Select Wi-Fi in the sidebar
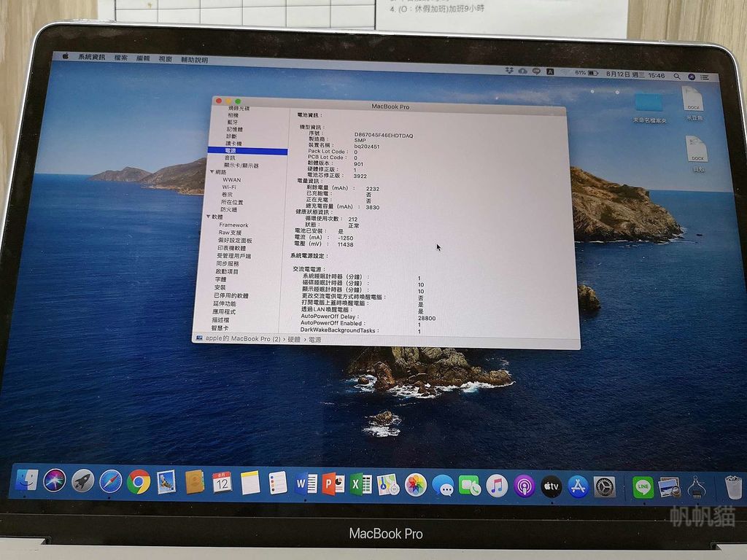 click(x=228, y=187)
